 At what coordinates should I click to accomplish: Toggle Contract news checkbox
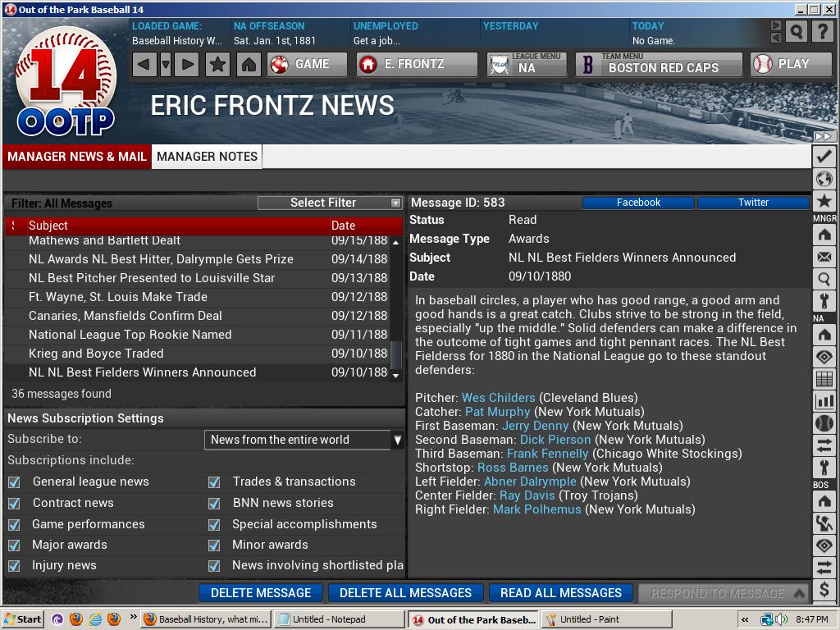pos(15,504)
